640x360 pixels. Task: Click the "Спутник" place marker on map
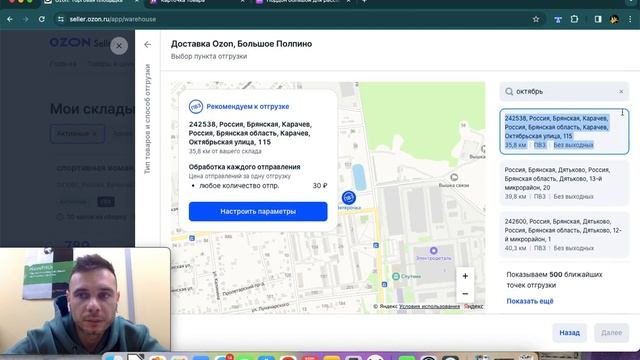396,276
